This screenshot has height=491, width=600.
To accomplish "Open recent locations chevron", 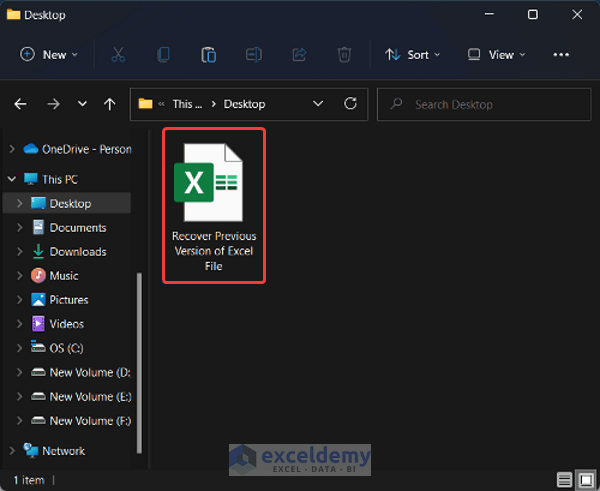I will (x=82, y=103).
